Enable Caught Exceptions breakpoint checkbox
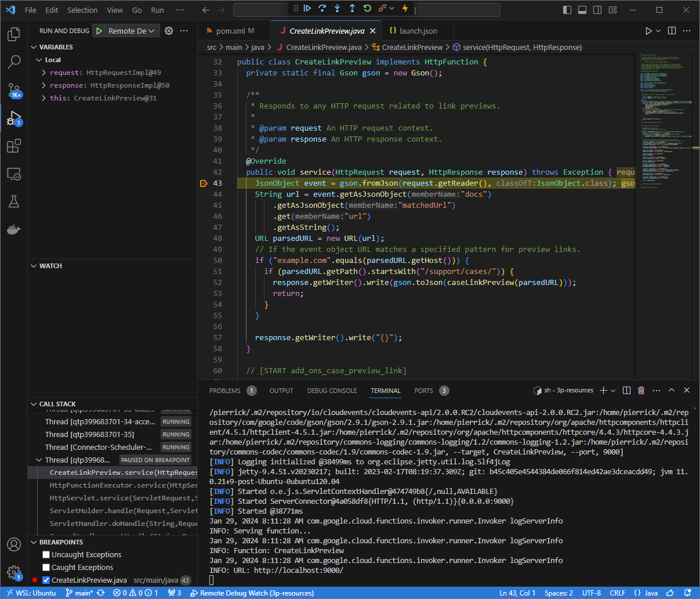The width and height of the screenshot is (700, 599). [46, 568]
